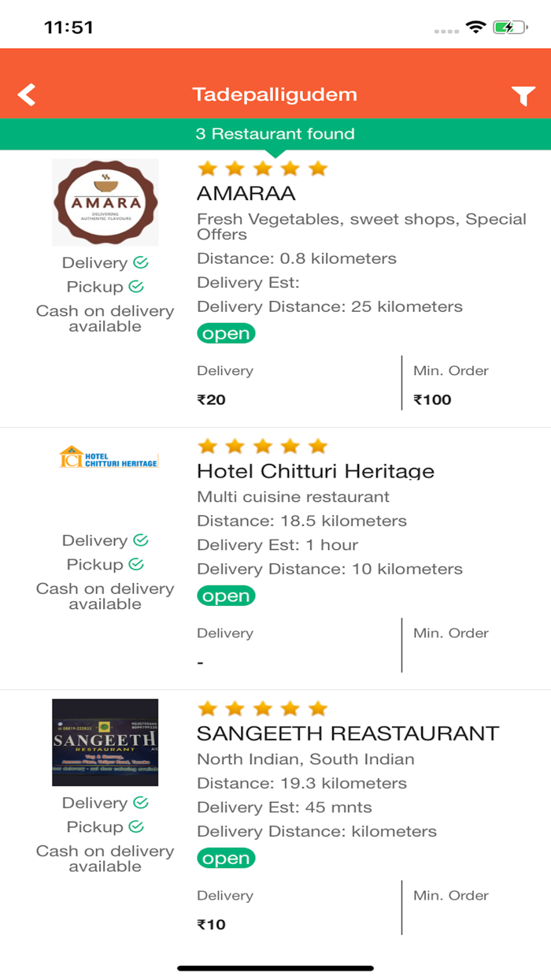
Task: Open the filter options using the funnel icon
Action: click(523, 95)
